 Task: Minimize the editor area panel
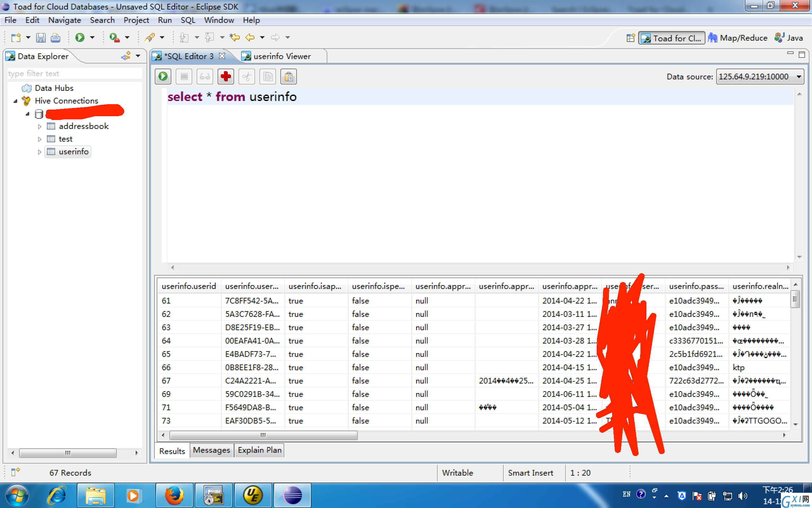tap(790, 53)
